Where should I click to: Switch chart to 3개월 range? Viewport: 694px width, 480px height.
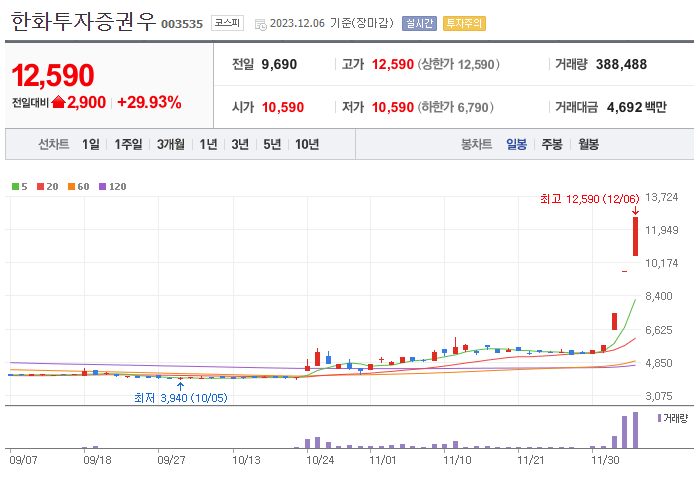[x=171, y=144]
